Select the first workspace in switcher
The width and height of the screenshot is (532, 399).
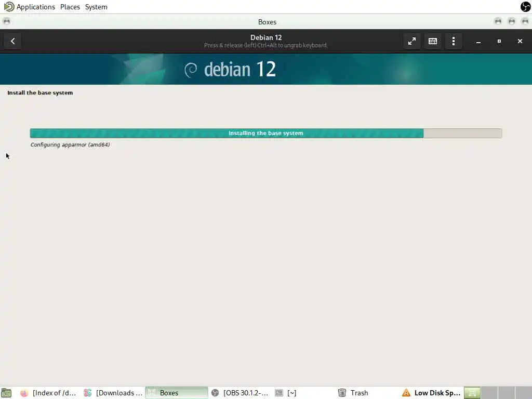click(x=472, y=393)
